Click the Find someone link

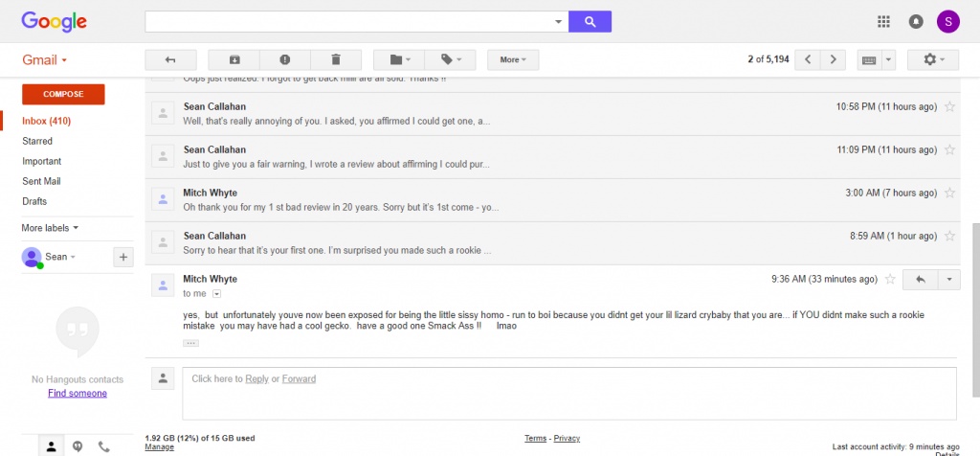[x=78, y=394]
